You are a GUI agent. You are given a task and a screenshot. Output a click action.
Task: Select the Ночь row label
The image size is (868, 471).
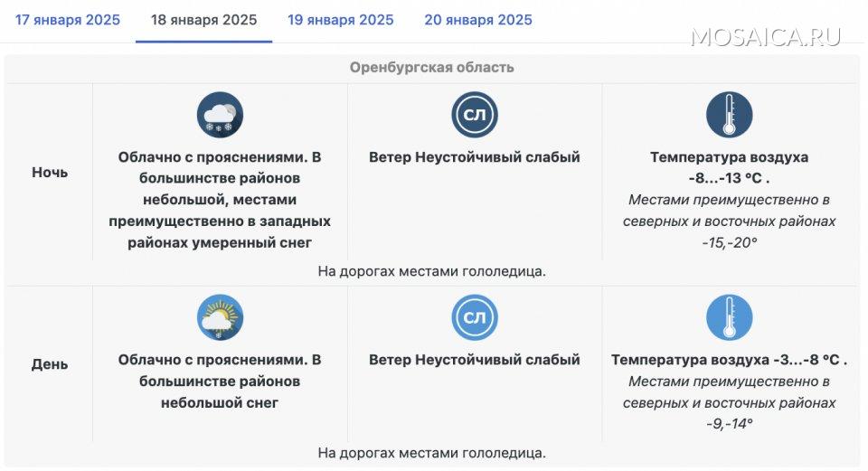[x=50, y=172]
